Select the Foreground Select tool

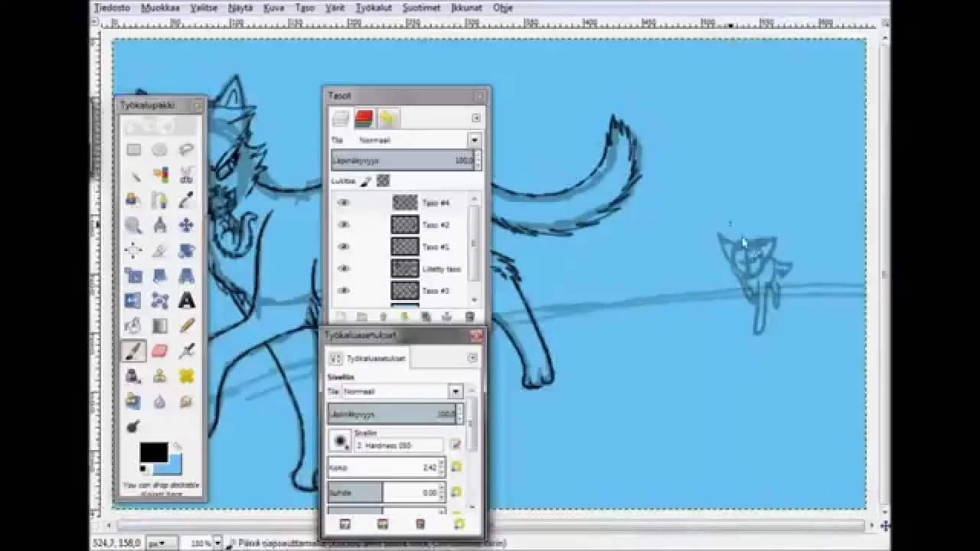pos(134,201)
